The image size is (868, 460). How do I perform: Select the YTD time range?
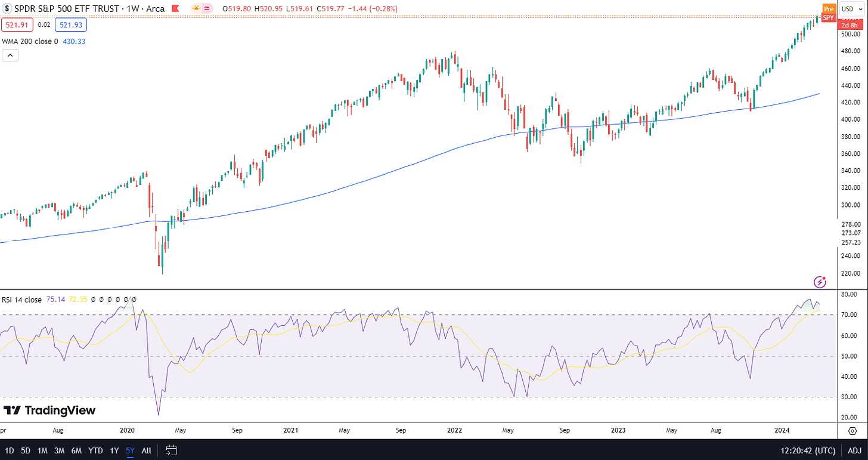tap(95, 450)
